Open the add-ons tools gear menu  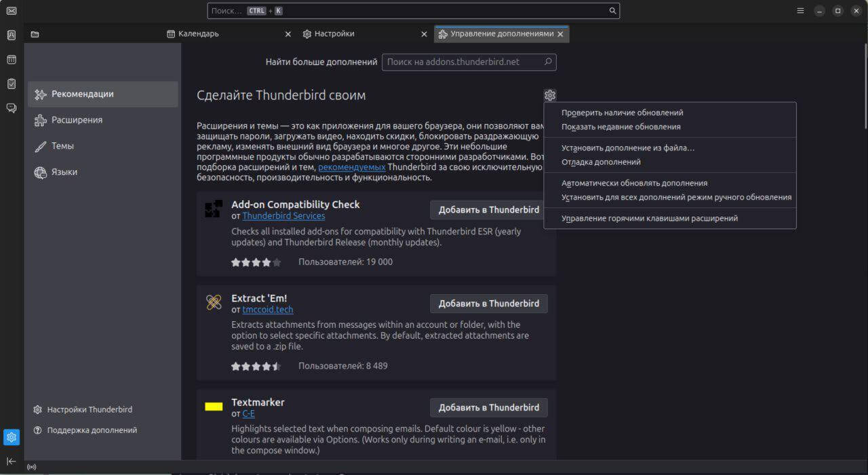[x=549, y=96]
